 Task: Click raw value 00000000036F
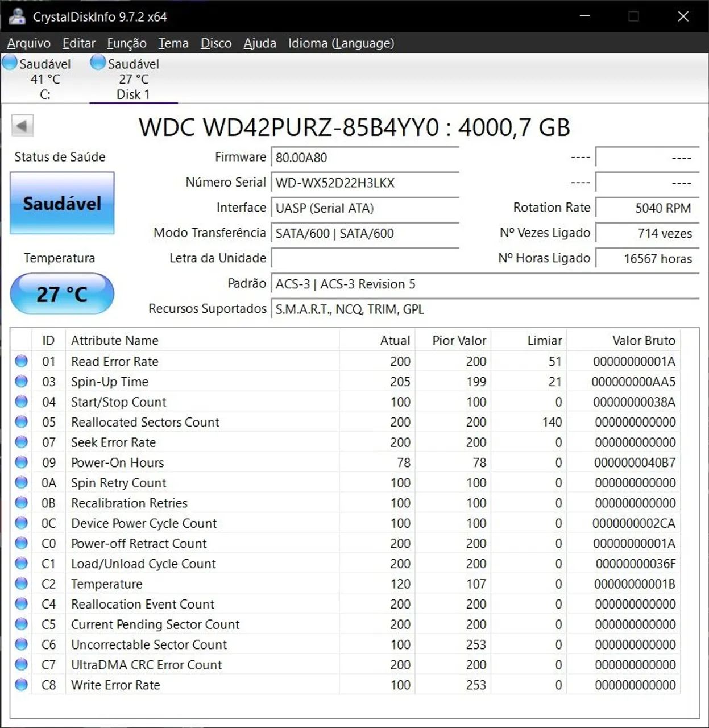click(x=636, y=564)
